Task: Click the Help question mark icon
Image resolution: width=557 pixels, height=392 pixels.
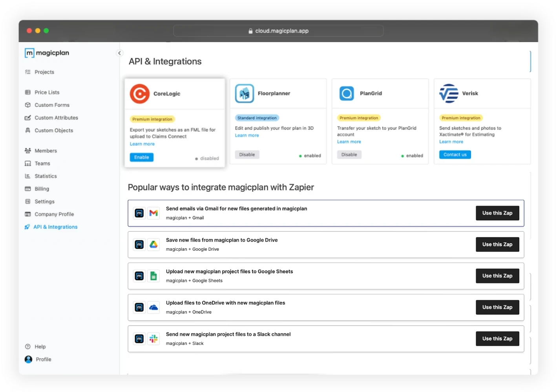Action: [28, 346]
